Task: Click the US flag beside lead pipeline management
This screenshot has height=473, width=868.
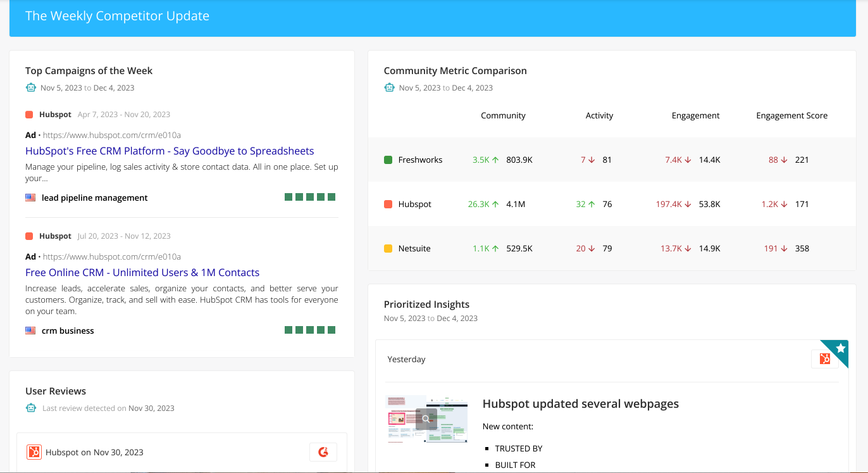Action: coord(30,198)
